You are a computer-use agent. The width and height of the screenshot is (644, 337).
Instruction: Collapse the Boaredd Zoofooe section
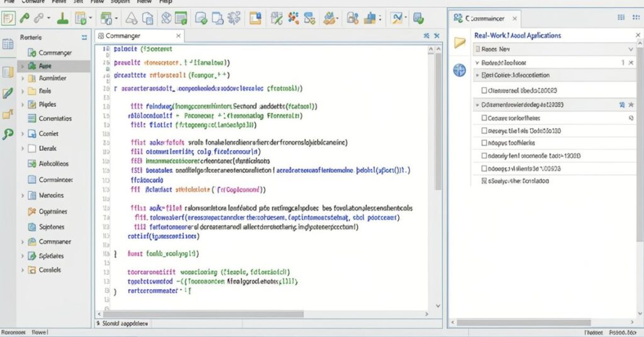[477, 63]
